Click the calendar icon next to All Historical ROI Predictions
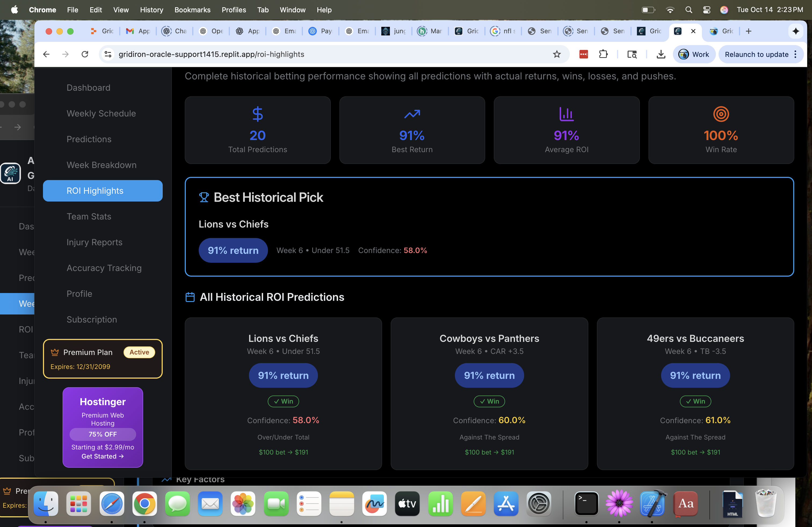 tap(190, 297)
